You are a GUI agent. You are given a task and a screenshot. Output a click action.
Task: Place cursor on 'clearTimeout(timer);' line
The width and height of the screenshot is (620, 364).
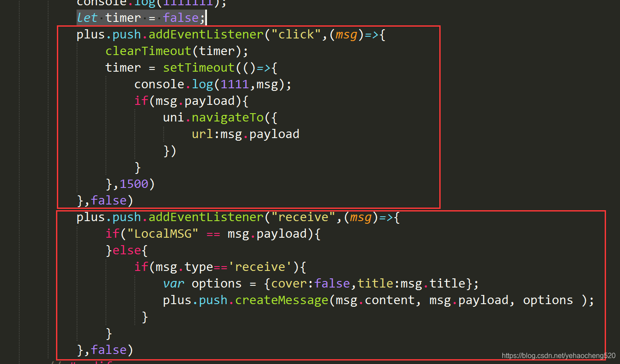pos(177,51)
